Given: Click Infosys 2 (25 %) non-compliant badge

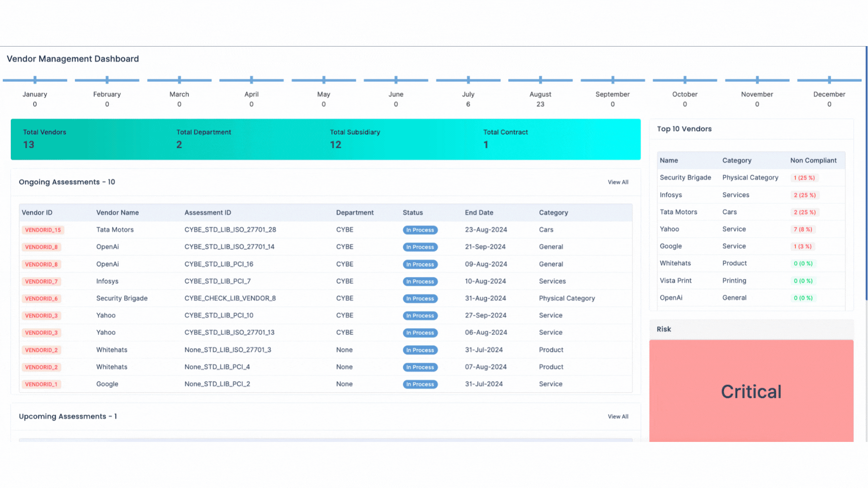Looking at the screenshot, I should (804, 195).
